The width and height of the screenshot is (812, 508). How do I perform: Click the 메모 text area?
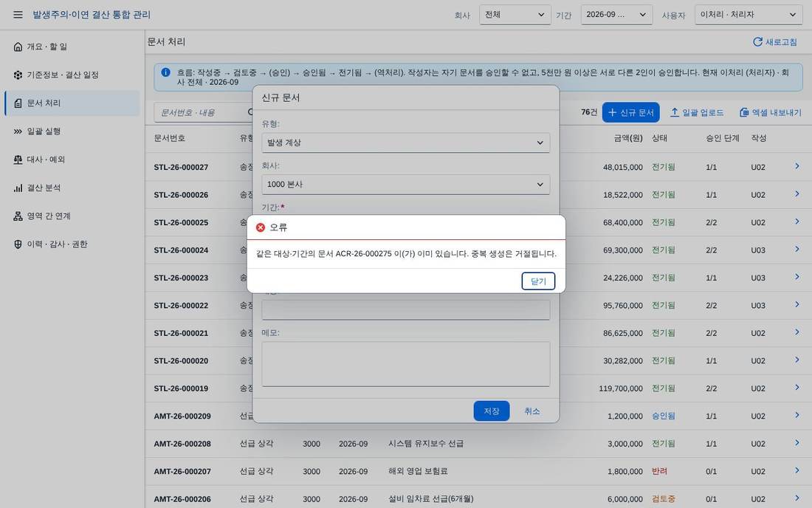[x=405, y=364]
